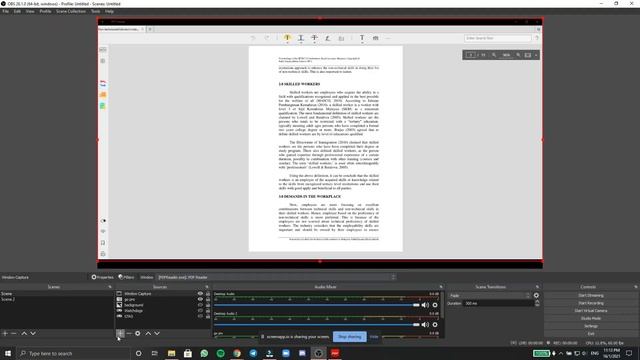Screen dimensions: 640x360
Task: Open WhatsApp from the taskbar
Action: [x=204, y=353]
